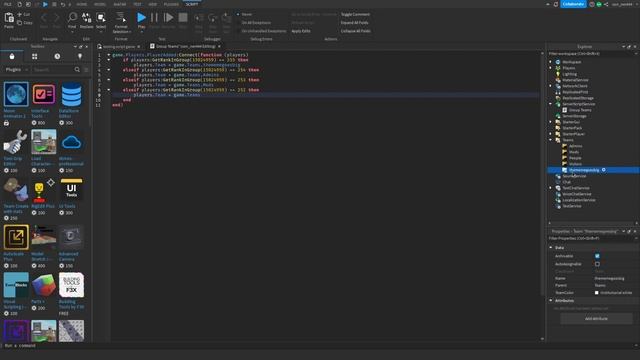Open the Plugins category dropdown in Toolbox

pyautogui.click(x=16, y=70)
